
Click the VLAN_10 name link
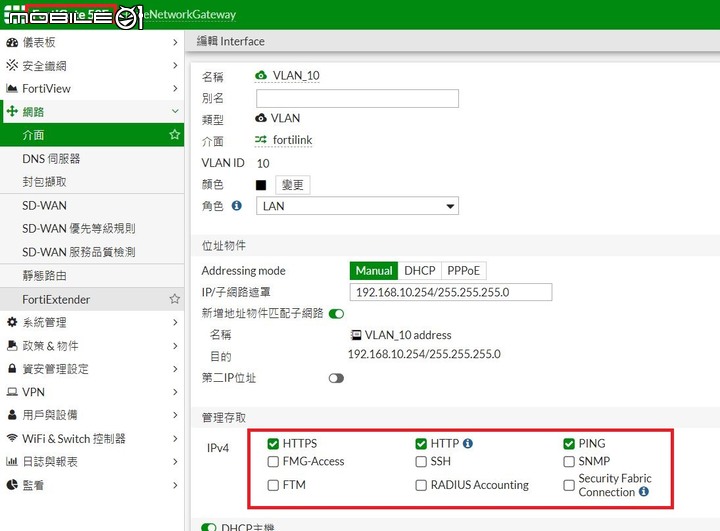coord(296,75)
